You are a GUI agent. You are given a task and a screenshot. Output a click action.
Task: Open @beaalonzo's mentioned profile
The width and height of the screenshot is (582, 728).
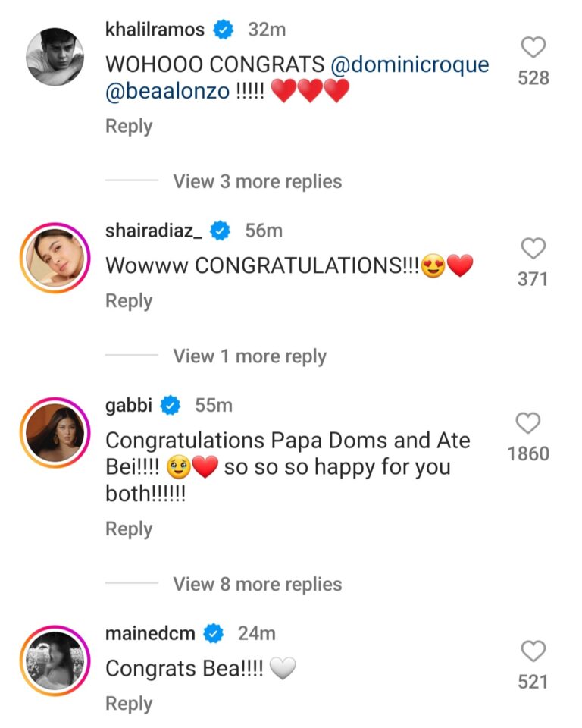coord(166,88)
